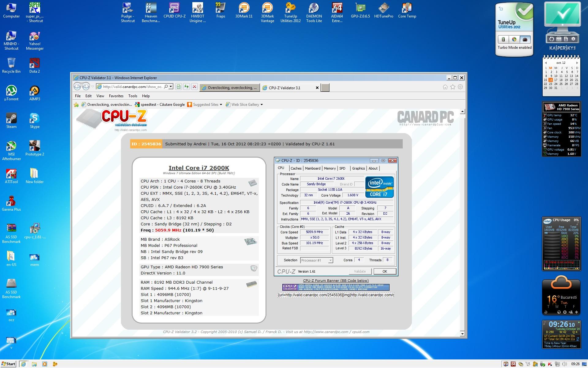
Task: Open Internet Explorer Home button
Action: click(x=445, y=87)
